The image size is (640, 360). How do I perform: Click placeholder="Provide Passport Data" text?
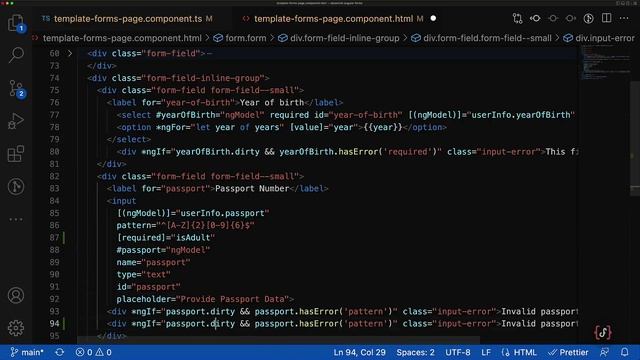[203, 299]
